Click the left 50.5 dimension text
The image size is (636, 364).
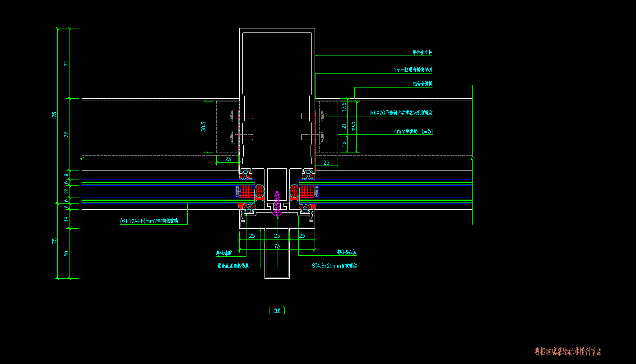tap(204, 126)
